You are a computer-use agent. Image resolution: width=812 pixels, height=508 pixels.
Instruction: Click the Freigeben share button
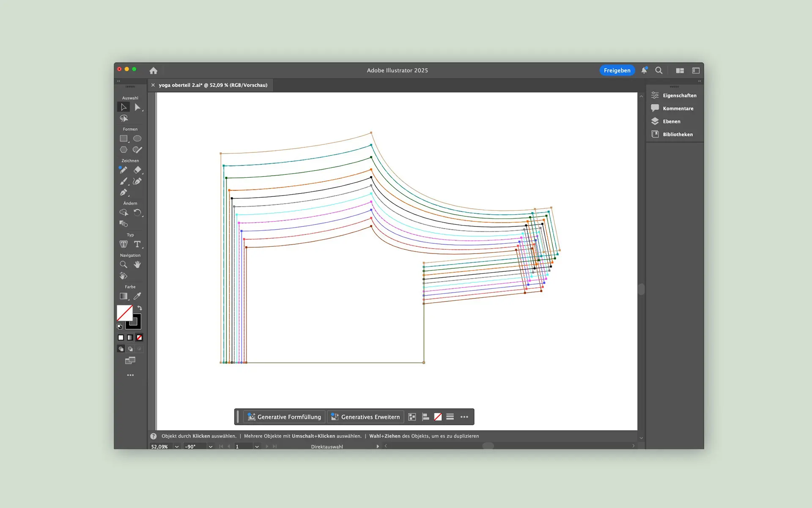(617, 70)
